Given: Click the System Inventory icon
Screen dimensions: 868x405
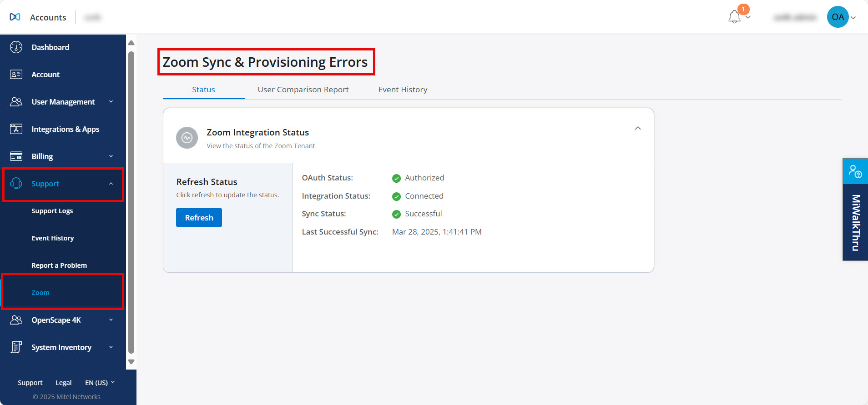Looking at the screenshot, I should click(16, 347).
